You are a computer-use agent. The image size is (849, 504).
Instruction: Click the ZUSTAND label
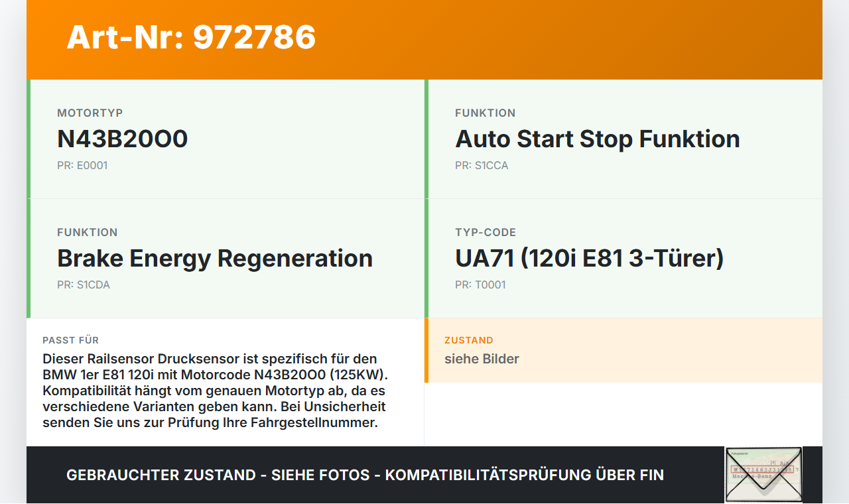pos(469,340)
